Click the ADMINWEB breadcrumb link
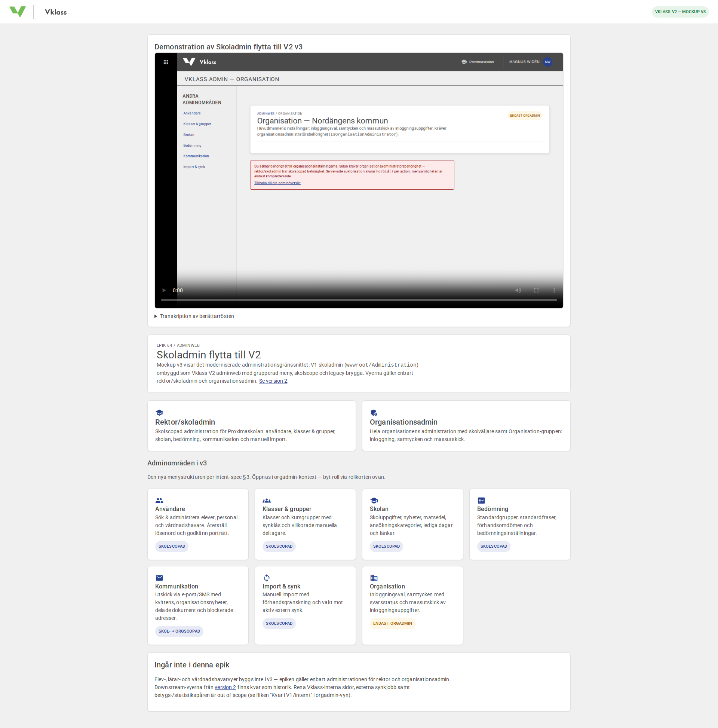The height and width of the screenshot is (728, 718). click(x=266, y=113)
